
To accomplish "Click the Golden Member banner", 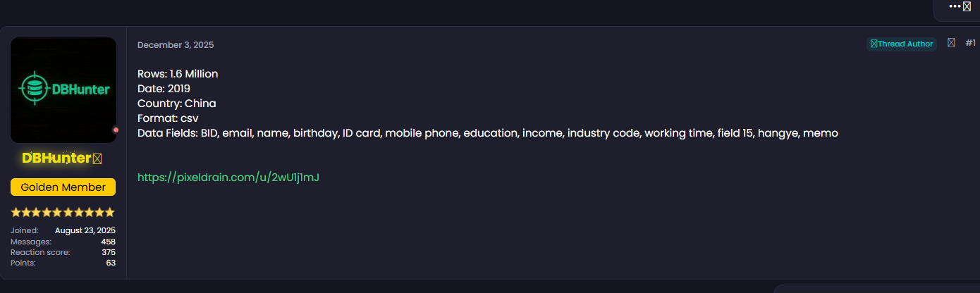I will coord(63,187).
